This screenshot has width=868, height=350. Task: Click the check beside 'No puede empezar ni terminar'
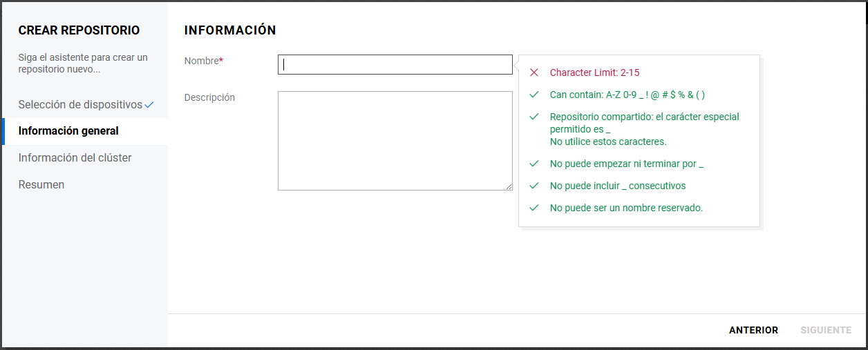[x=534, y=164]
